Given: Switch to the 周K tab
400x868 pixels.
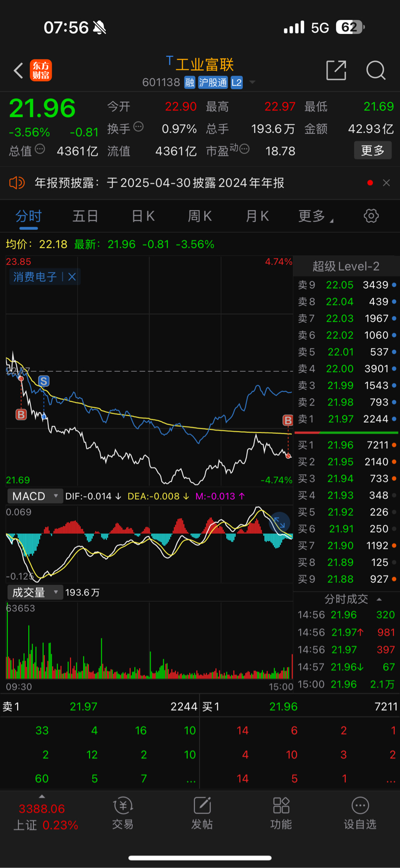Looking at the screenshot, I should point(199,216).
